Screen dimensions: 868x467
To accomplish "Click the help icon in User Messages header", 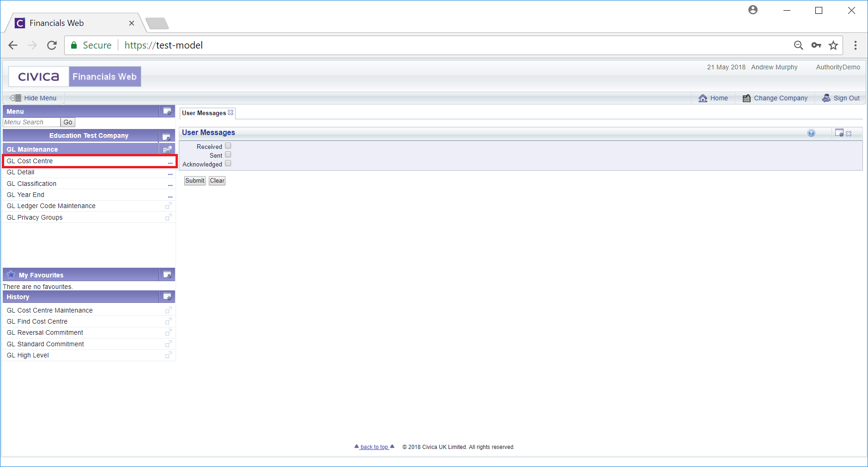I will [x=811, y=133].
